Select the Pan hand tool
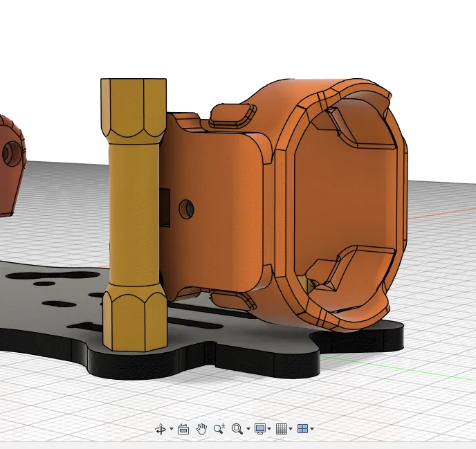Screen dimensions: 476x449 click(x=201, y=429)
